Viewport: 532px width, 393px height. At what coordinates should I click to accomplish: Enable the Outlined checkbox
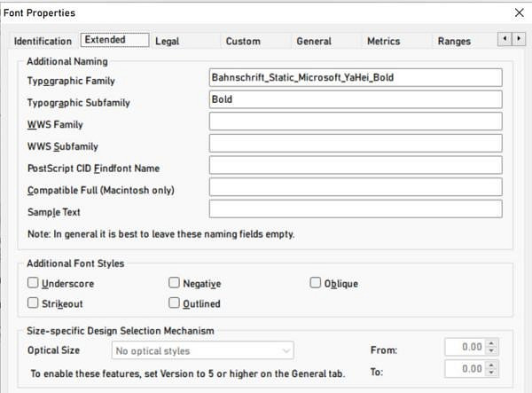click(175, 303)
